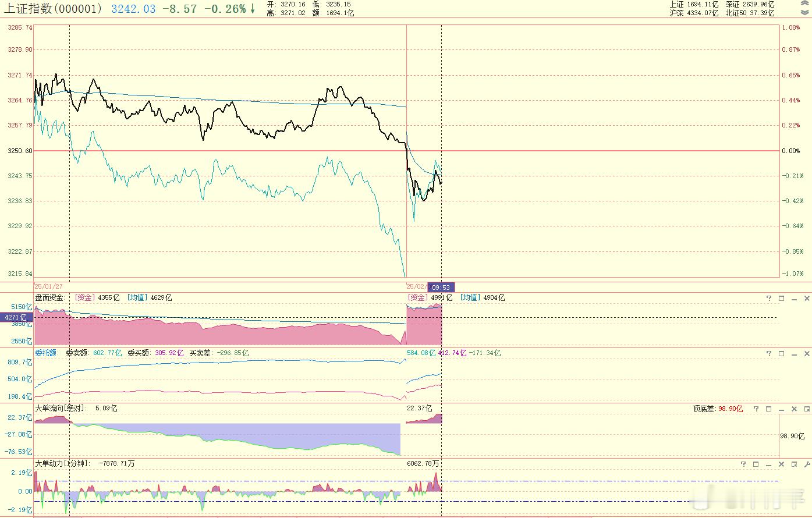Pop out the 大单动力 panel window

(794, 464)
